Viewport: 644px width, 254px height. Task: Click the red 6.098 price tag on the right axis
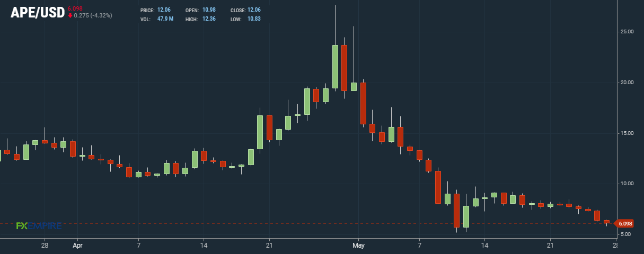[626, 224]
